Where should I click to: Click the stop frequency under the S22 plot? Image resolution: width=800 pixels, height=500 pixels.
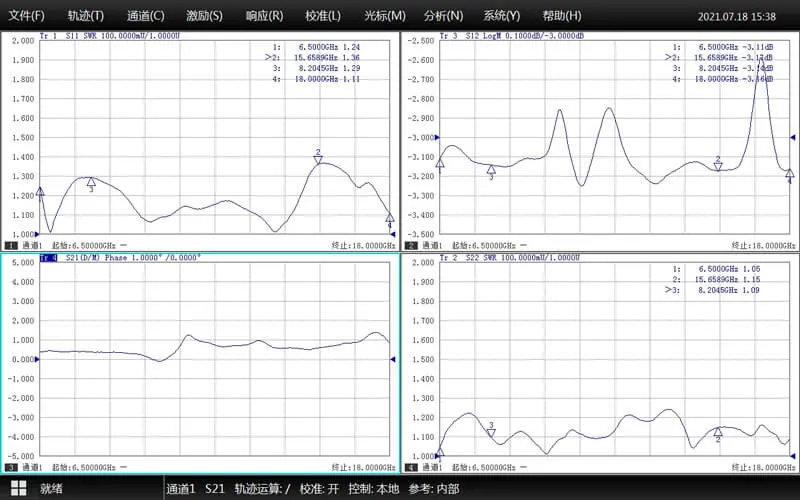click(763, 468)
